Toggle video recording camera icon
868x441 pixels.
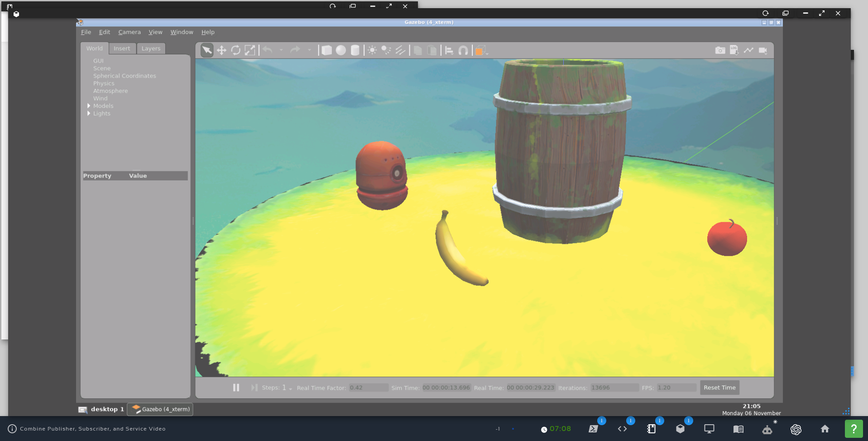[763, 50]
